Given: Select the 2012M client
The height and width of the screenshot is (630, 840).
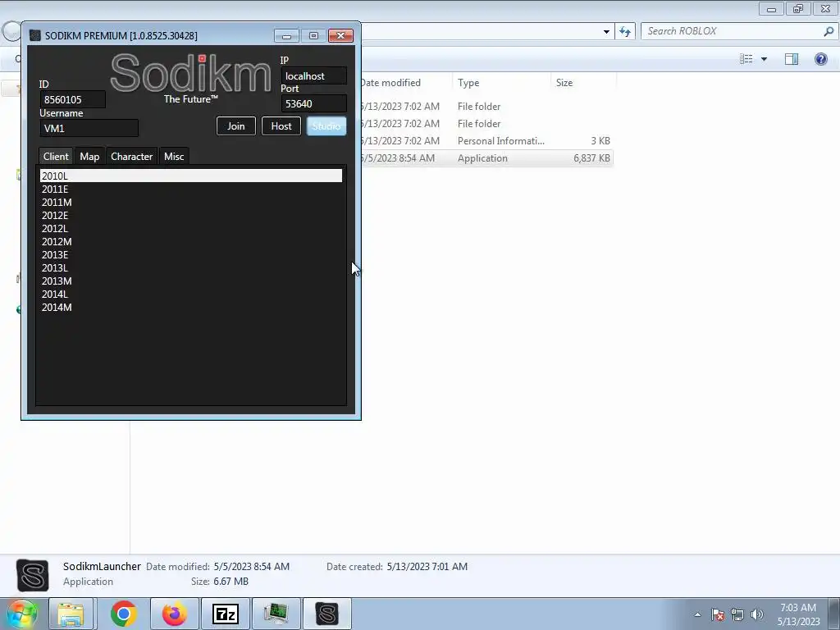Looking at the screenshot, I should click(x=190, y=242).
